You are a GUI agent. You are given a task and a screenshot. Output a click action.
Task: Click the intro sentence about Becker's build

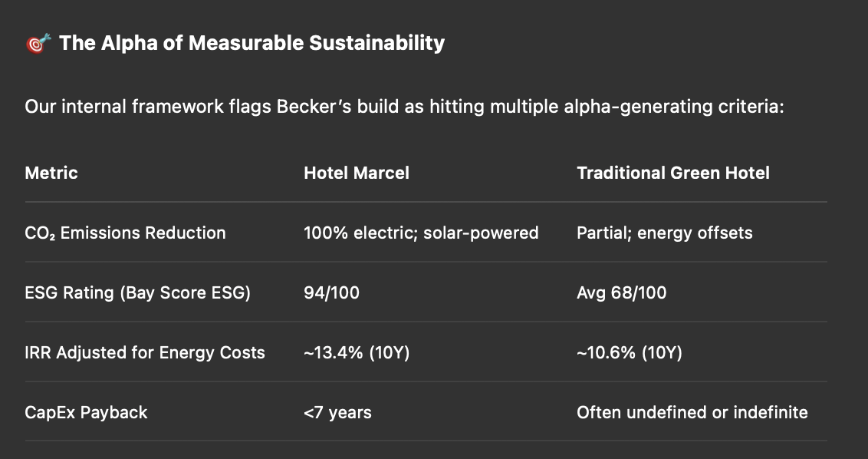(405, 107)
